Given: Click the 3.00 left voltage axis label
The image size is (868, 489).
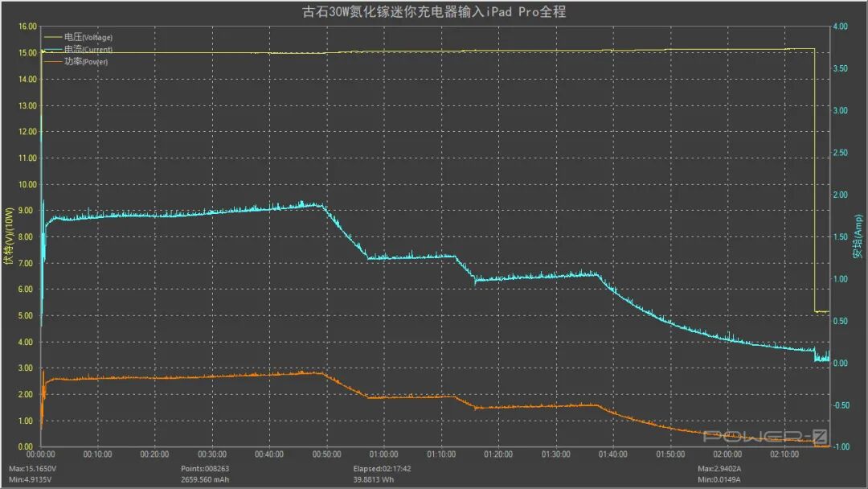Looking at the screenshot, I should pyautogui.click(x=26, y=368).
